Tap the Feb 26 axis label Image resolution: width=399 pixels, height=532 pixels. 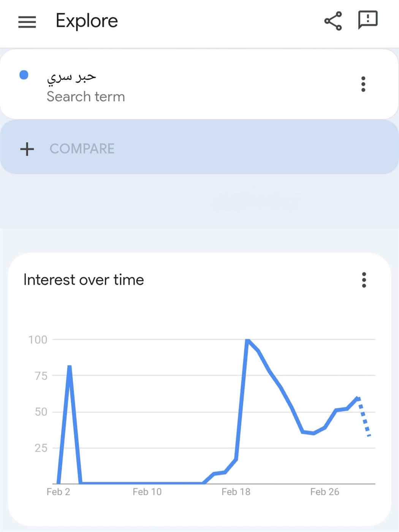click(x=325, y=492)
